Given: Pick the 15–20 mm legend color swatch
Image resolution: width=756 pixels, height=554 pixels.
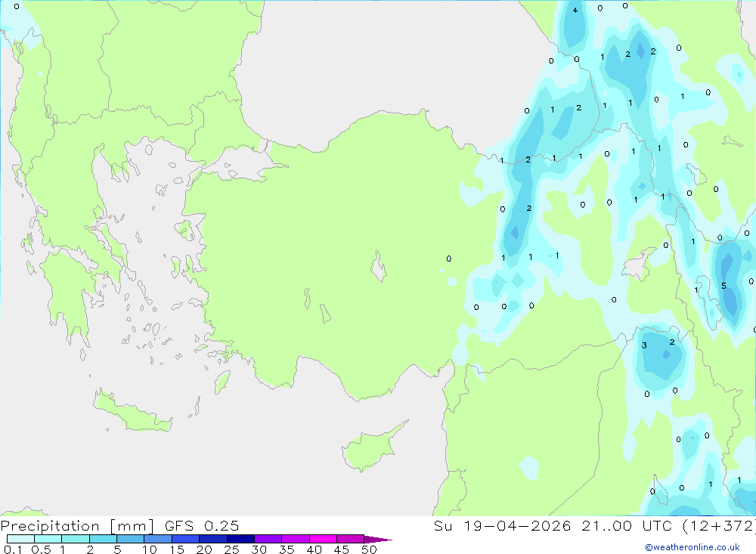Looking at the screenshot, I should [x=186, y=539].
